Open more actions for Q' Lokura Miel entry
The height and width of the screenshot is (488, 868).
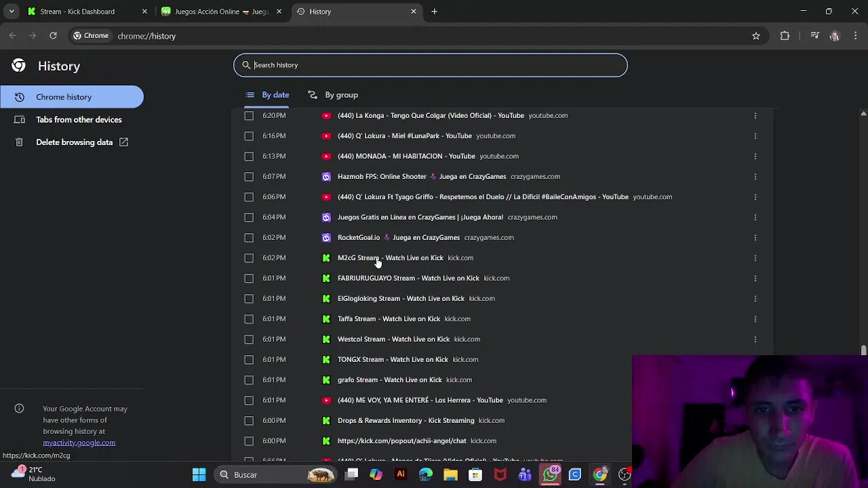(x=755, y=136)
